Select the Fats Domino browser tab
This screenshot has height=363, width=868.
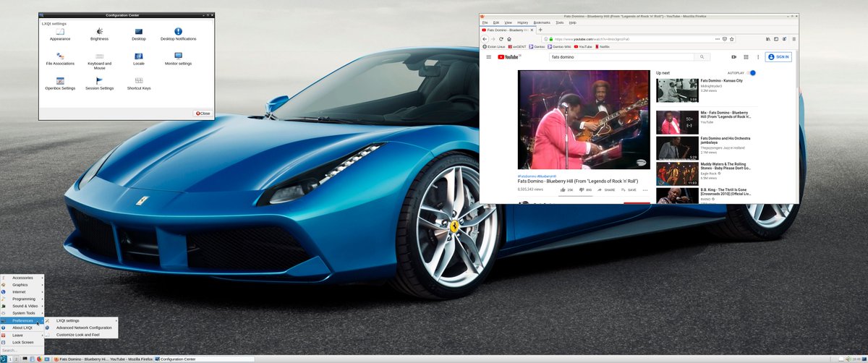pos(508,30)
